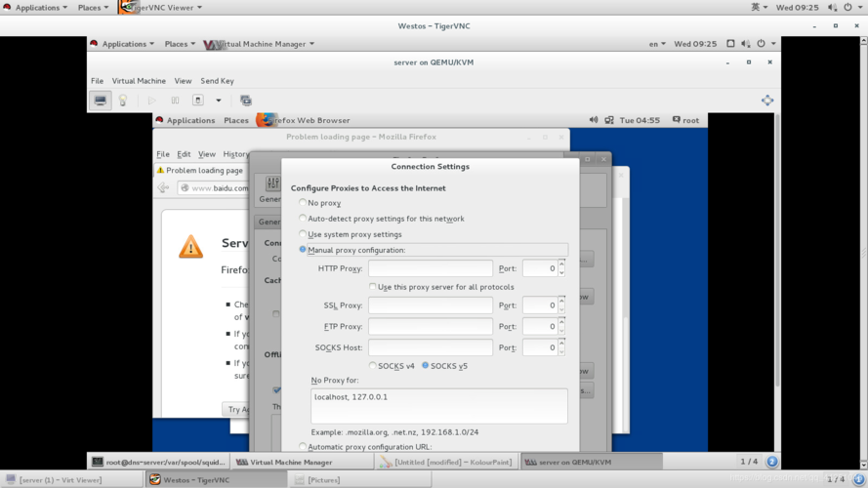The image size is (868, 488).
Task: Click the SSL Proxy input field
Action: click(x=431, y=305)
